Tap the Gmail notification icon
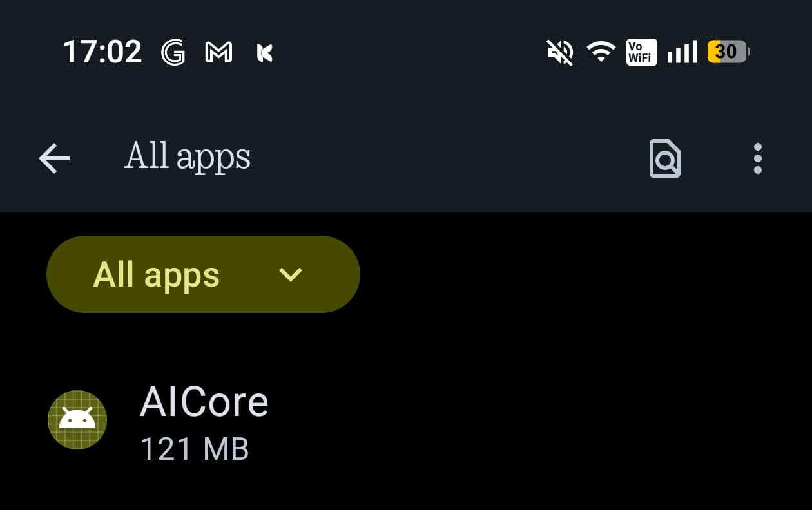This screenshot has width=812, height=510. coord(218,52)
